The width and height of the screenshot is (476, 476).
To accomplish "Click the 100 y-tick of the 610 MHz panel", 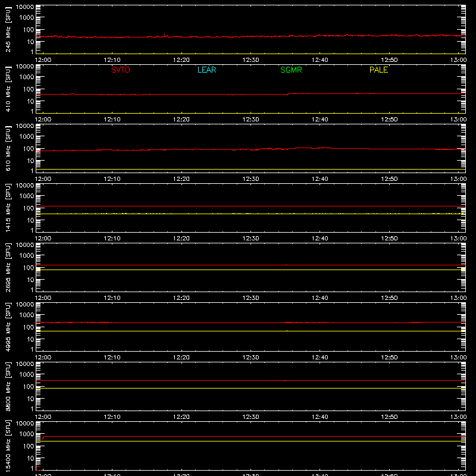I will (29, 149).
